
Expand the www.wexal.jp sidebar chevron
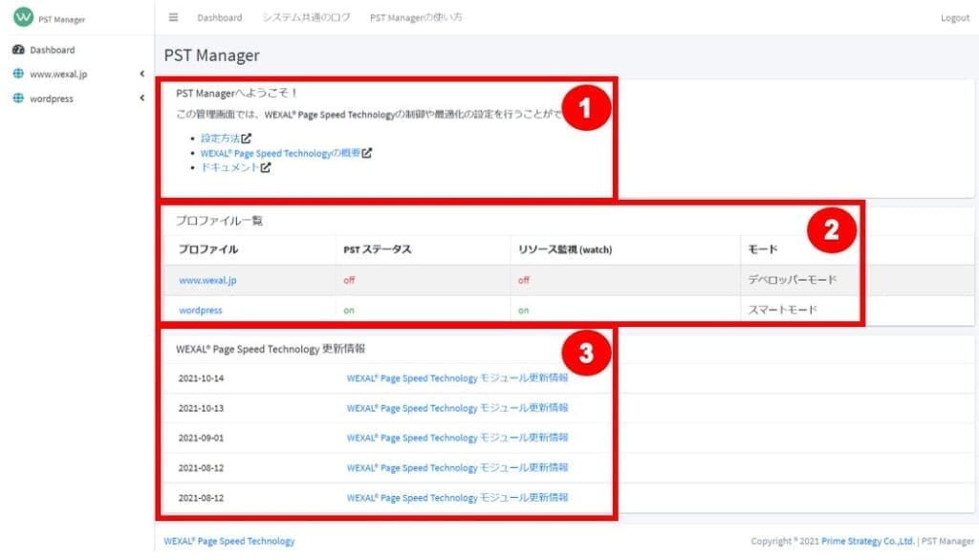[x=142, y=74]
